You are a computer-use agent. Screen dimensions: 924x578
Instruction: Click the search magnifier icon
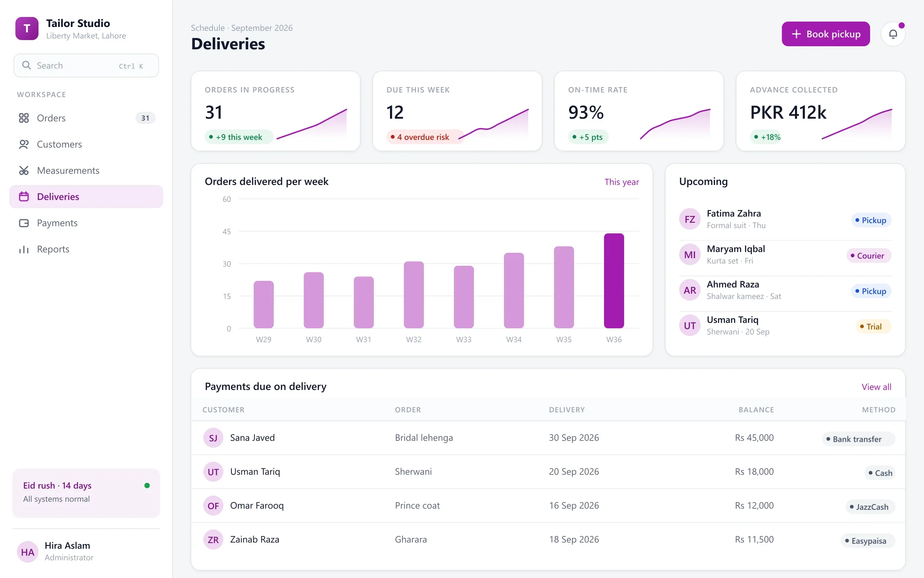pyautogui.click(x=26, y=66)
